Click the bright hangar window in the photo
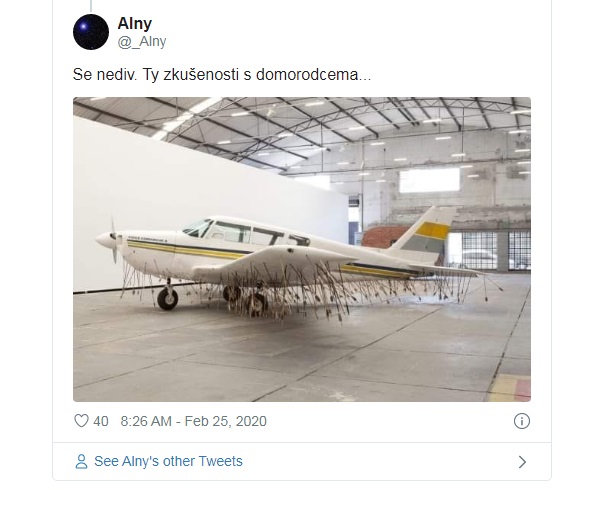608x505 pixels. click(429, 180)
